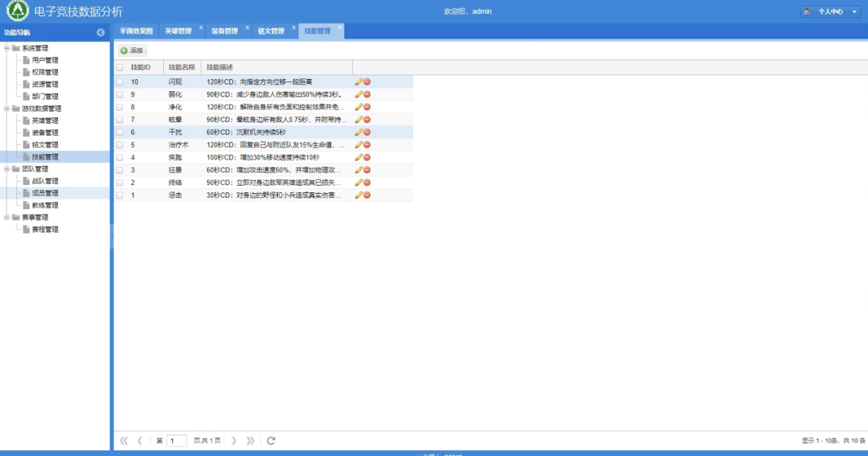Click the pencil icon in the 净化 row
Screen dimensions: 868x456
coord(359,107)
